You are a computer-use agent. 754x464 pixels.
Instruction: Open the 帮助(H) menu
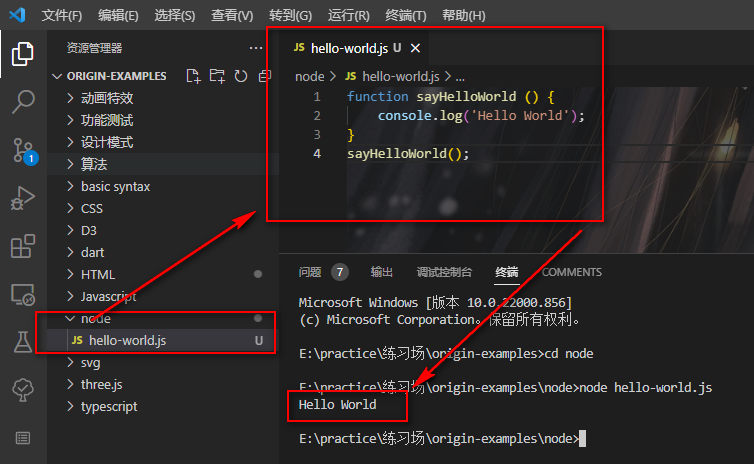tap(464, 15)
